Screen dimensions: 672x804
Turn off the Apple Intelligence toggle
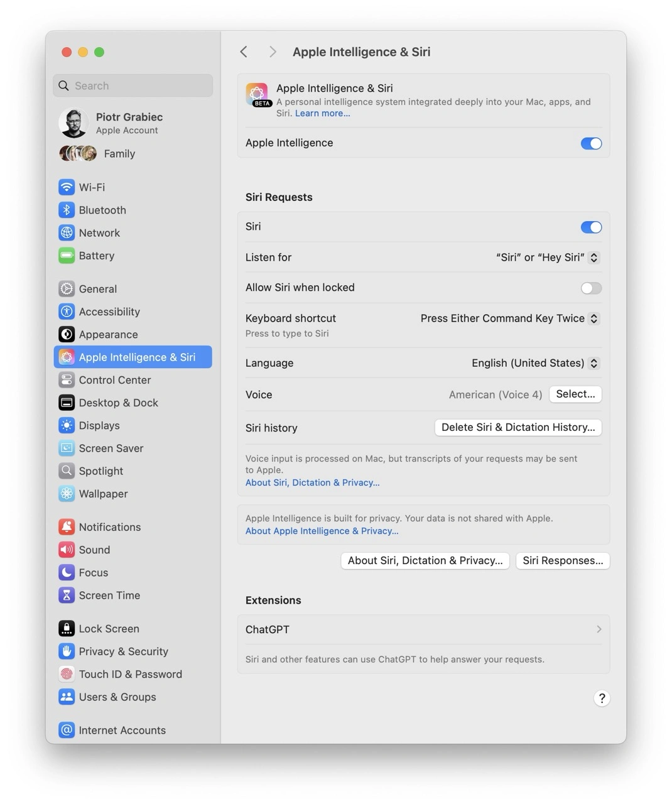pyautogui.click(x=591, y=143)
